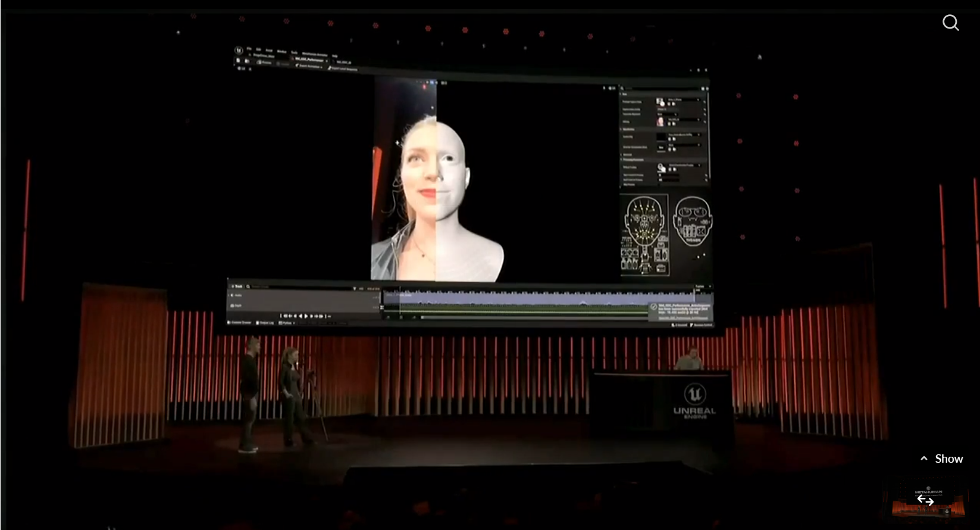Select the right face control board head
The height and width of the screenshot is (530, 980).
click(x=693, y=222)
